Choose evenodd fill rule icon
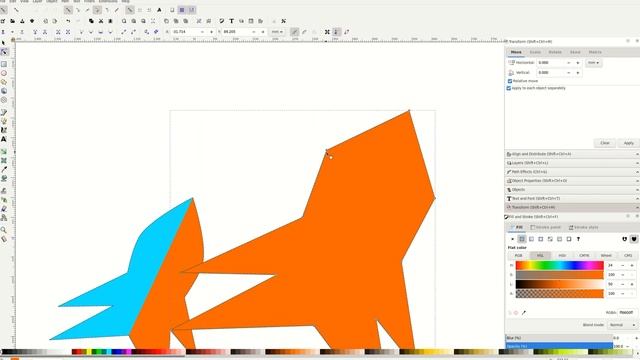Viewport: 640px width, 360px height. (624, 239)
